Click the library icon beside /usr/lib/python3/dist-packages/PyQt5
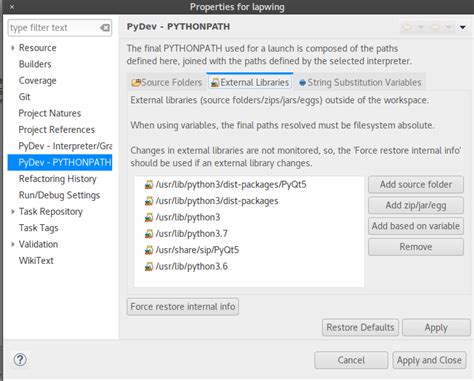This screenshot has width=474, height=381. (149, 185)
